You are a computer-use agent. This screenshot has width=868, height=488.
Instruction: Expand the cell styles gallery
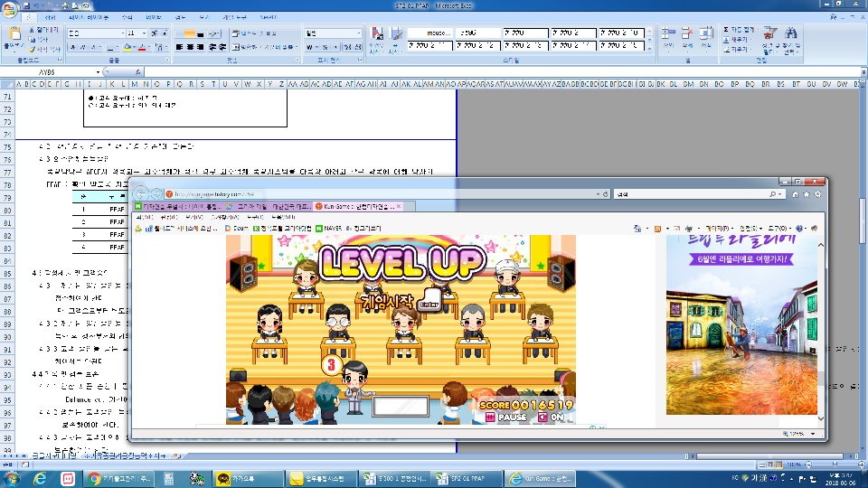(x=650, y=49)
